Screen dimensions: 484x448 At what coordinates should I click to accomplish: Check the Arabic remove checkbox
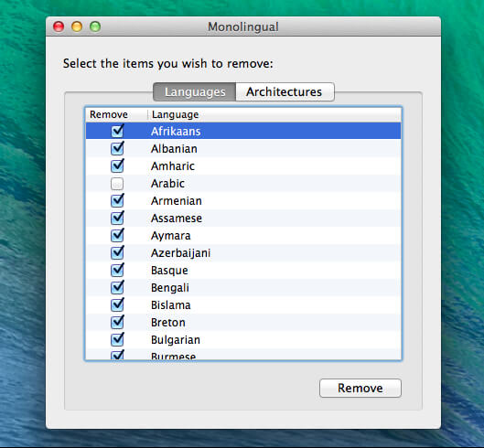(117, 184)
